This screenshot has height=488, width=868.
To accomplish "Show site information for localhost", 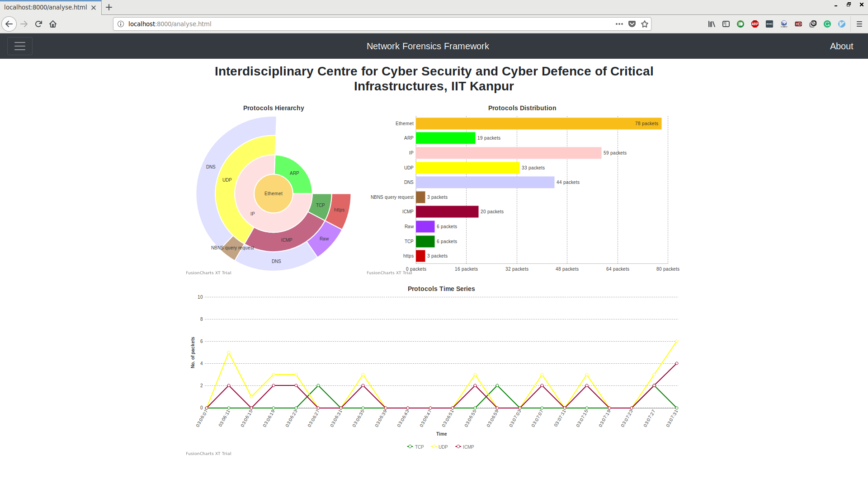I will [x=121, y=24].
